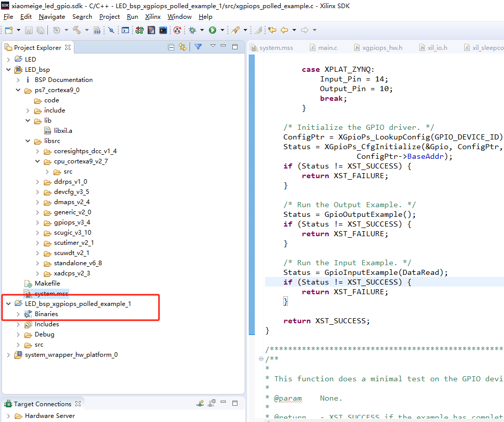Click the red-blue Xilinx tool icon
Screen dimensions: 504x422
click(x=151, y=30)
